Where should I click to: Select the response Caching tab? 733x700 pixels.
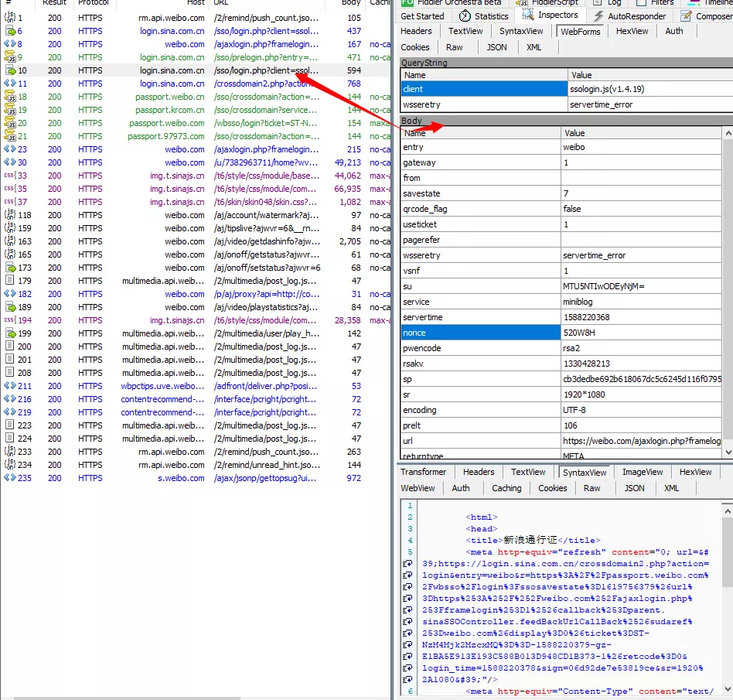click(x=506, y=488)
